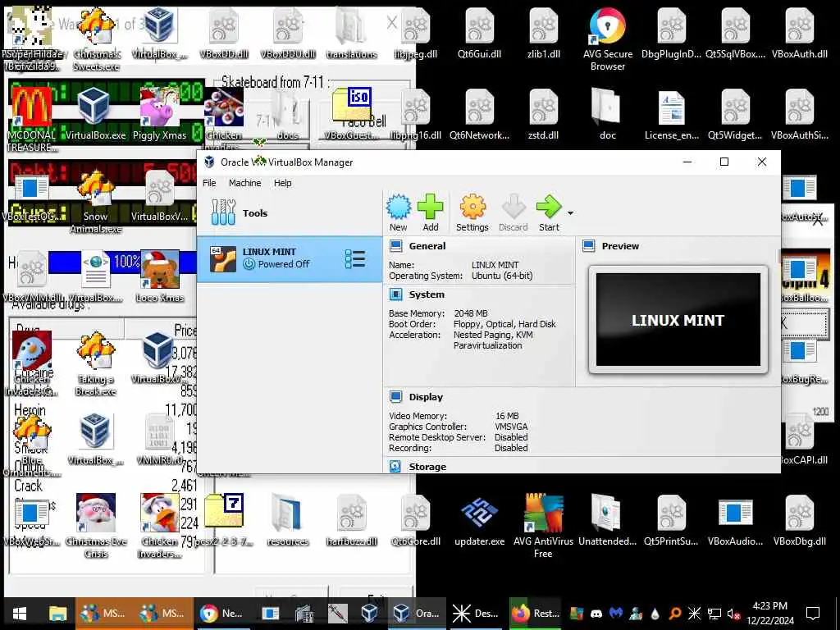Viewport: 840px width, 630px height.
Task: Click the '2048 MB' base memory value
Action: click(x=471, y=313)
